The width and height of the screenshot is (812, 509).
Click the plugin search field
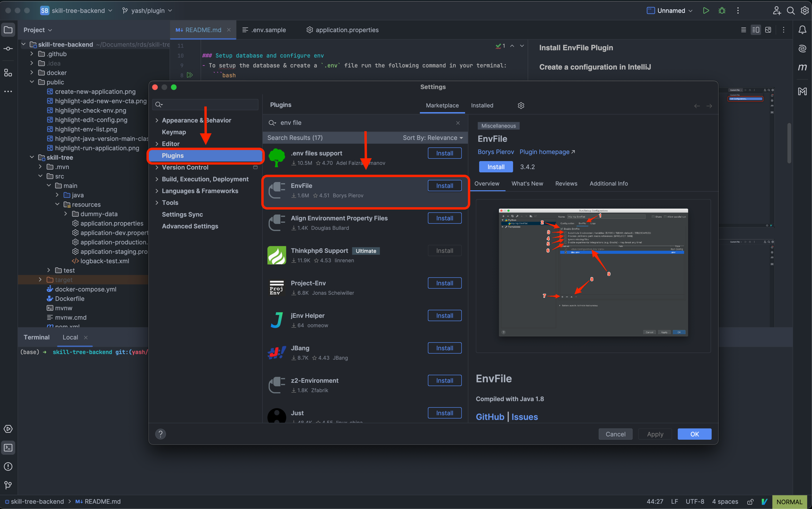365,123
